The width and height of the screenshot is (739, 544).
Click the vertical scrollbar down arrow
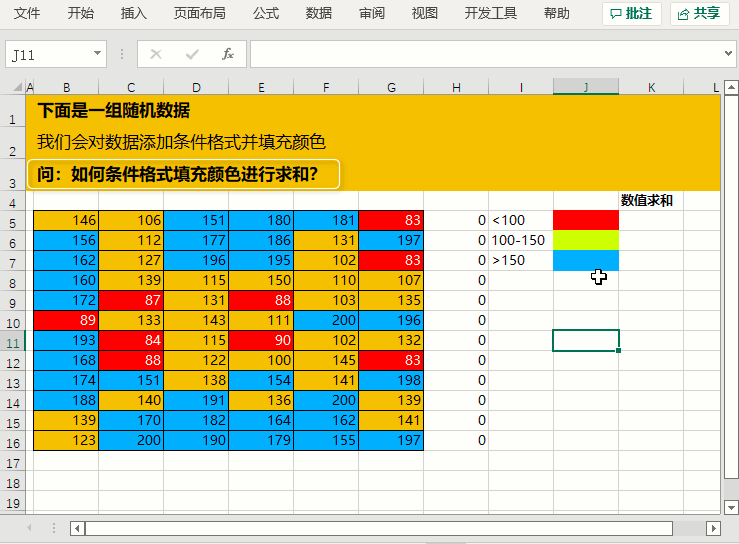[731, 508]
